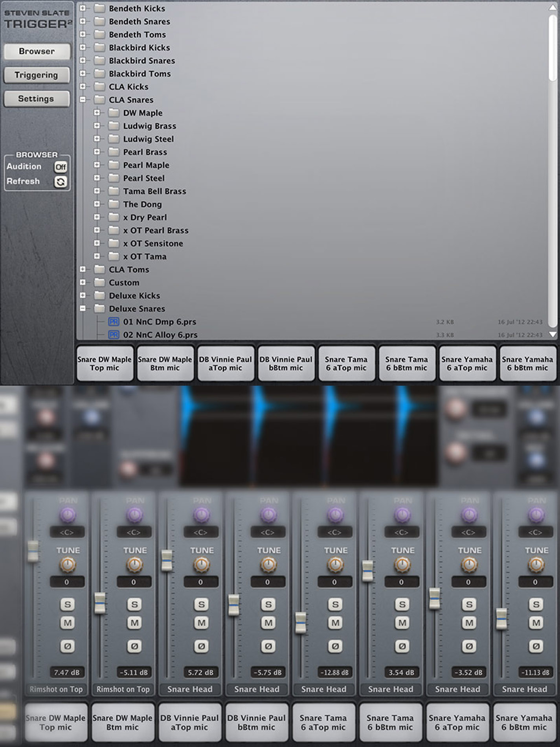Click the tune value on Yamaha 6 bBtm channel

pyautogui.click(x=536, y=582)
